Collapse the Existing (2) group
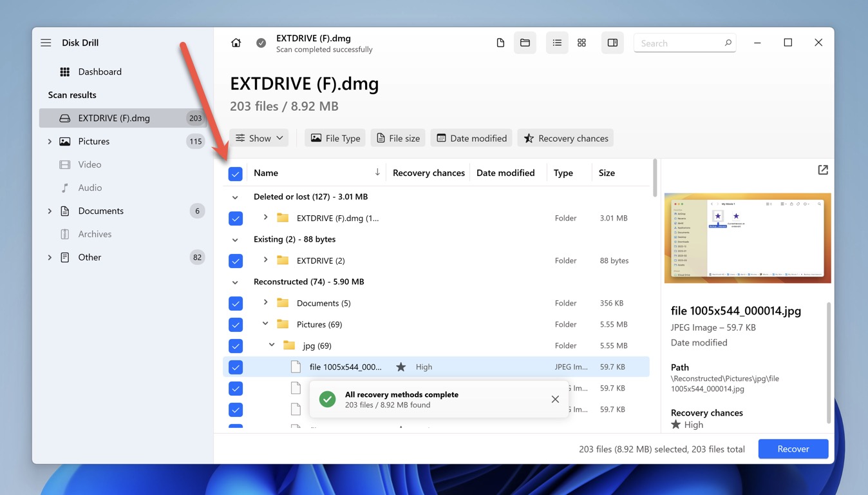 [235, 239]
